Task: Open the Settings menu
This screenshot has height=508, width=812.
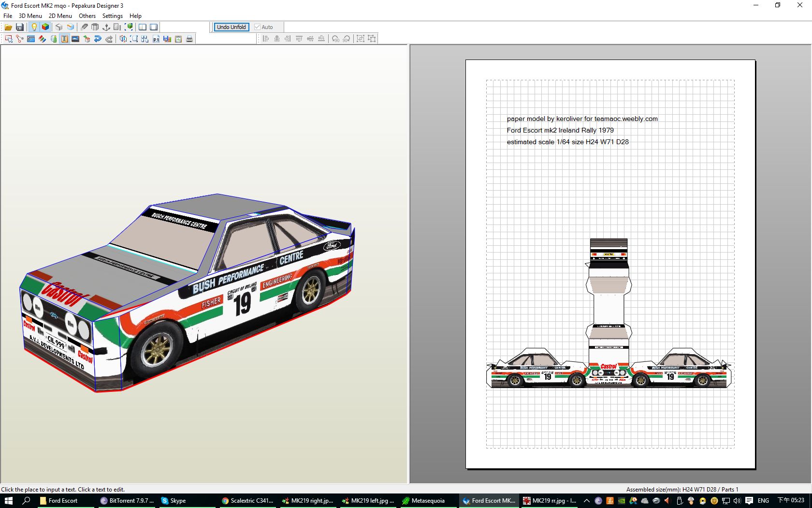Action: [112, 16]
